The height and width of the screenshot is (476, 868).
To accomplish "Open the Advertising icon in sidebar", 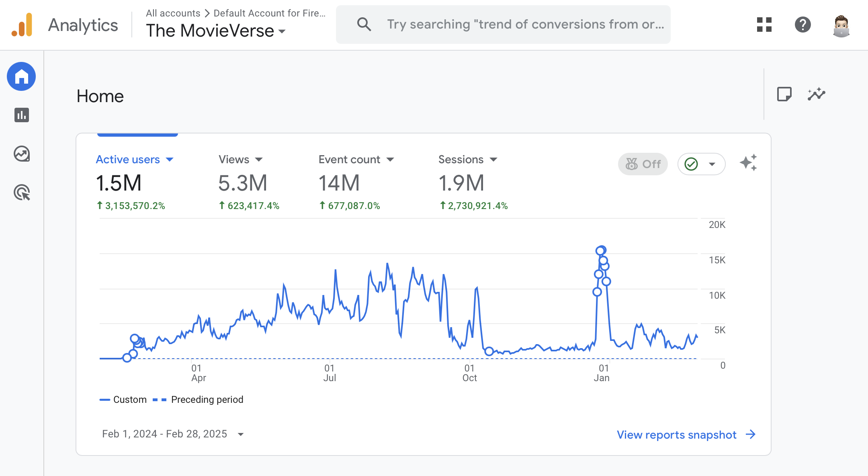I will 22,193.
